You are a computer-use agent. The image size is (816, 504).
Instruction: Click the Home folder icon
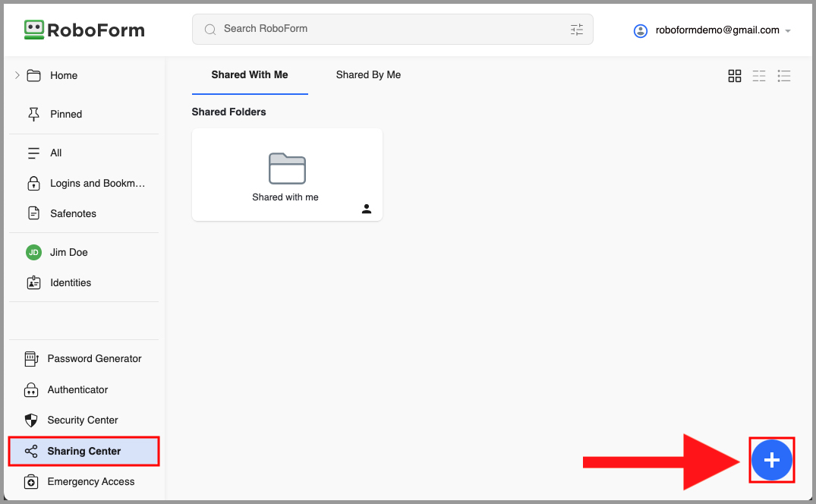(x=34, y=75)
